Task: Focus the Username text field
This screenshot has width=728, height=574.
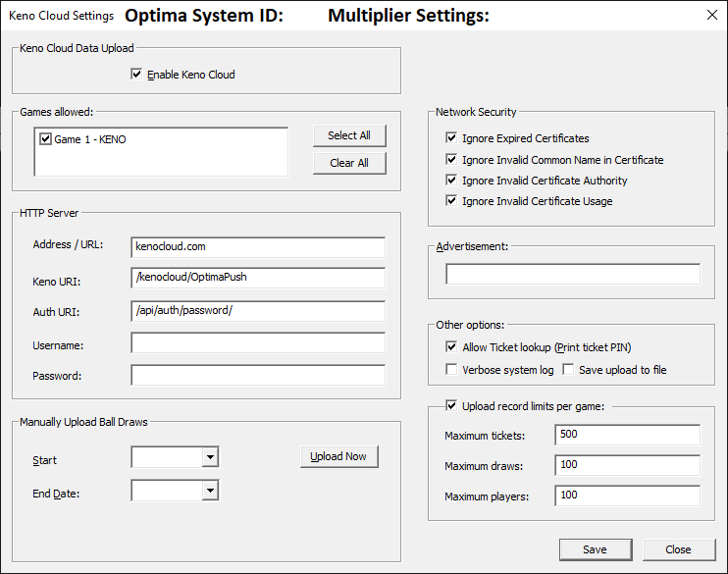Action: tap(257, 343)
